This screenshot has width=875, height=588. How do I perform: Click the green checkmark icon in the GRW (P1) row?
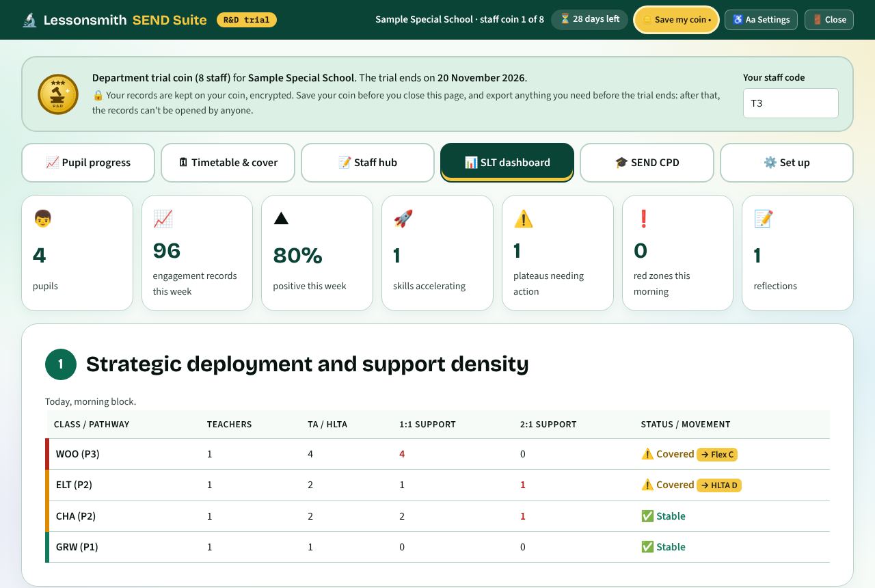pyautogui.click(x=647, y=547)
